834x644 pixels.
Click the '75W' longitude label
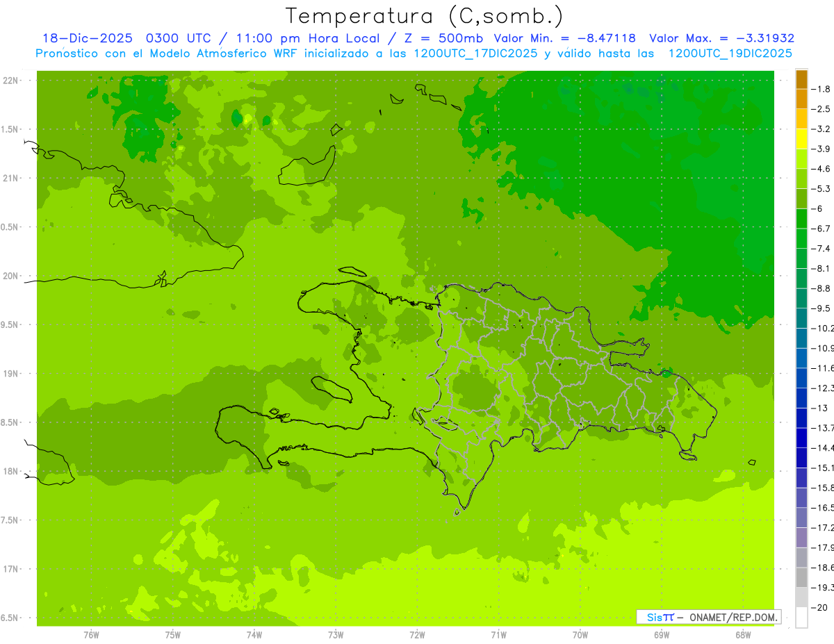click(172, 634)
